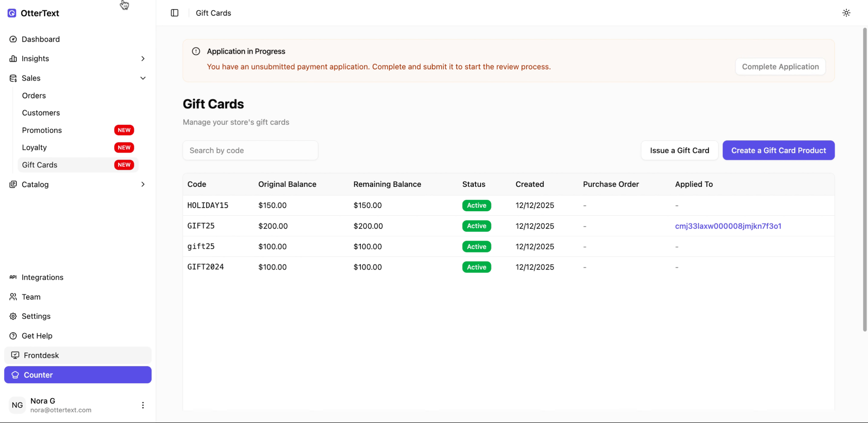Open Team via the people icon
This screenshot has height=423, width=868.
tap(13, 297)
